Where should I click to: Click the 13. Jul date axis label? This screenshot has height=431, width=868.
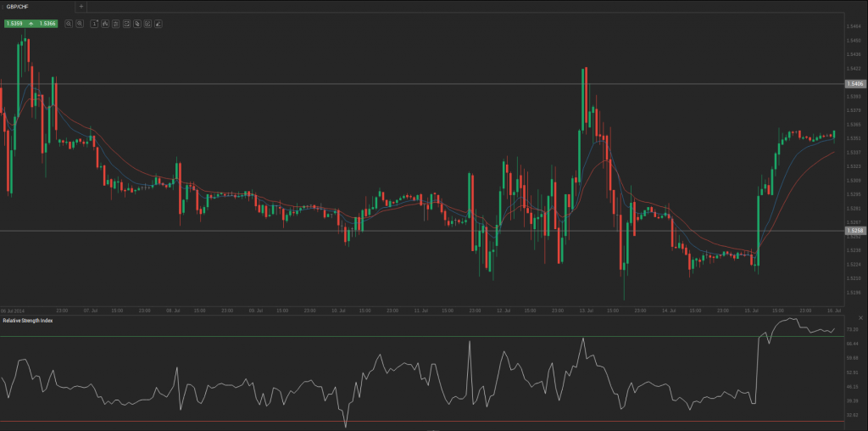pos(587,311)
